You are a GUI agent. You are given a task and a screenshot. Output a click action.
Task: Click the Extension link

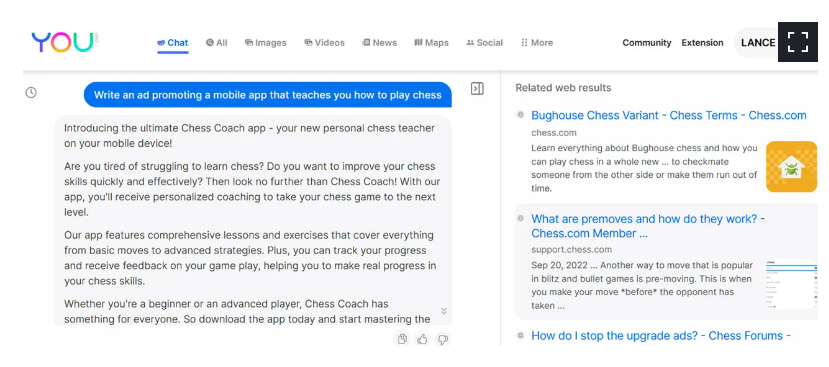702,43
